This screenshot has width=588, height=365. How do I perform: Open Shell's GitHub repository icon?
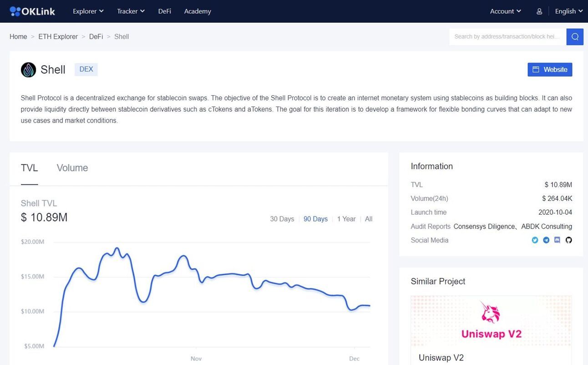[x=568, y=240]
